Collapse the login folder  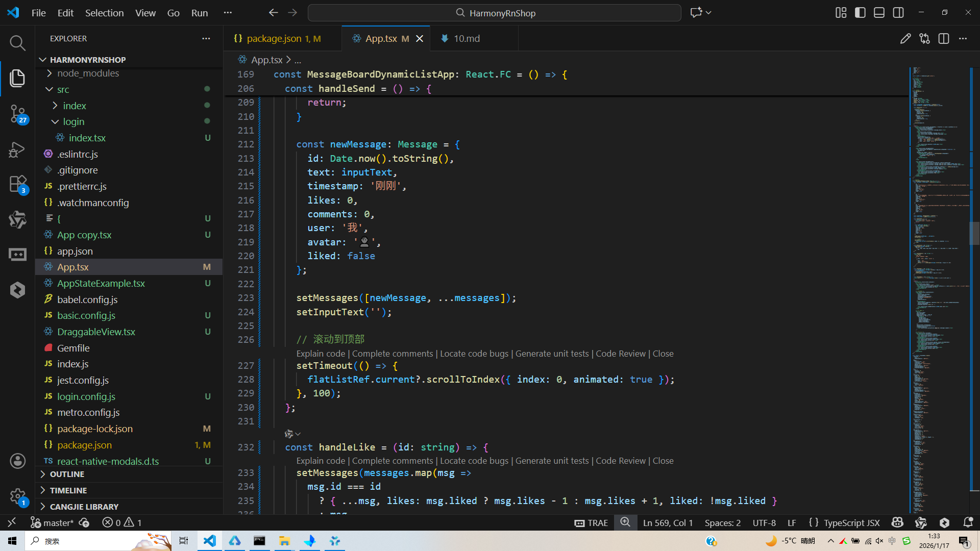(x=73, y=122)
